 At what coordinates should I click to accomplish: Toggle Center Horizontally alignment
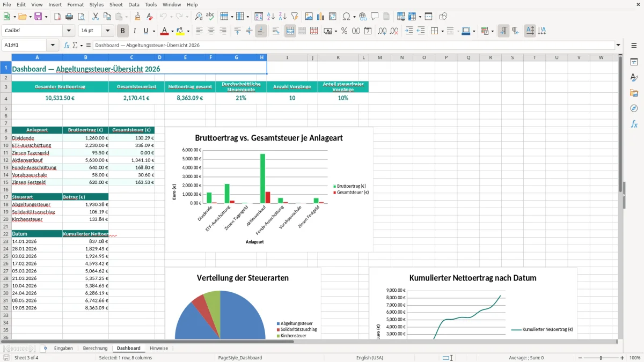coord(211,31)
